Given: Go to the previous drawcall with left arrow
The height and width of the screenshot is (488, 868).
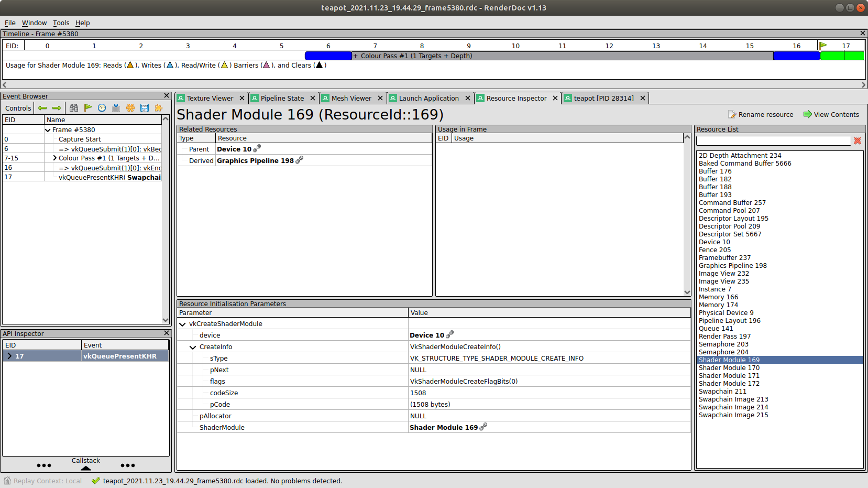Looking at the screenshot, I should pos(42,108).
